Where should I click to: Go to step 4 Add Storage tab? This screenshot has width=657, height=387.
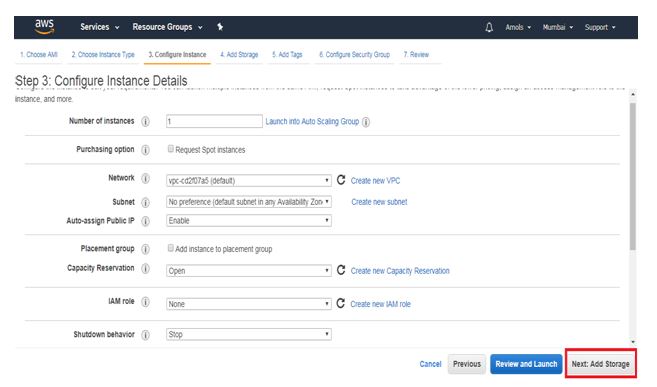(239, 55)
